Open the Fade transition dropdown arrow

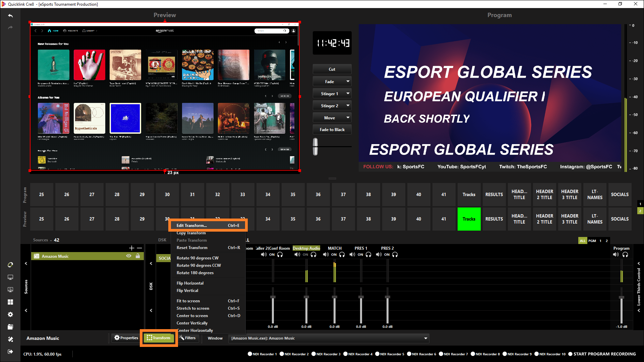348,81
